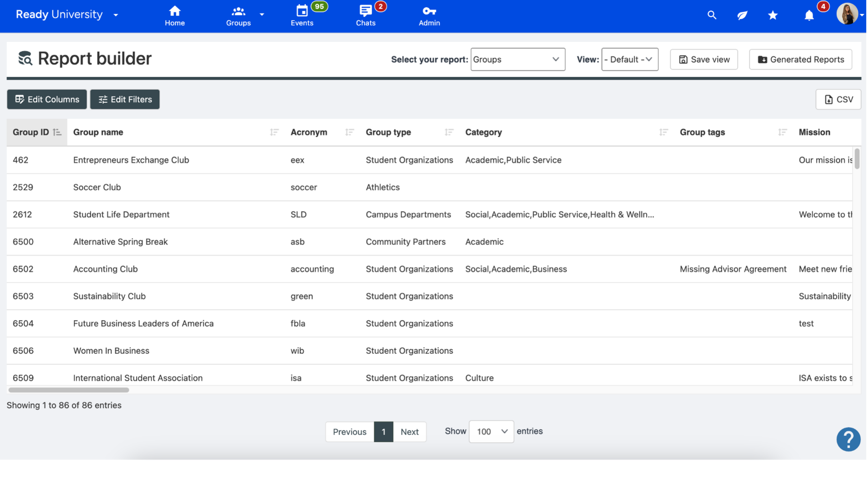Switch to the Home section
This screenshot has width=868, height=488.
[x=174, y=15]
